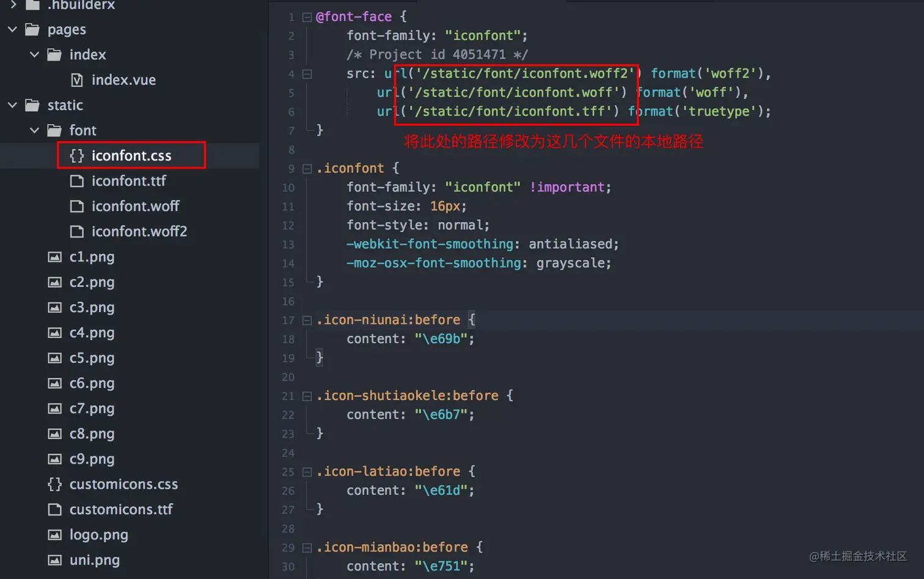Click the "\e6b7" content value

(441, 415)
